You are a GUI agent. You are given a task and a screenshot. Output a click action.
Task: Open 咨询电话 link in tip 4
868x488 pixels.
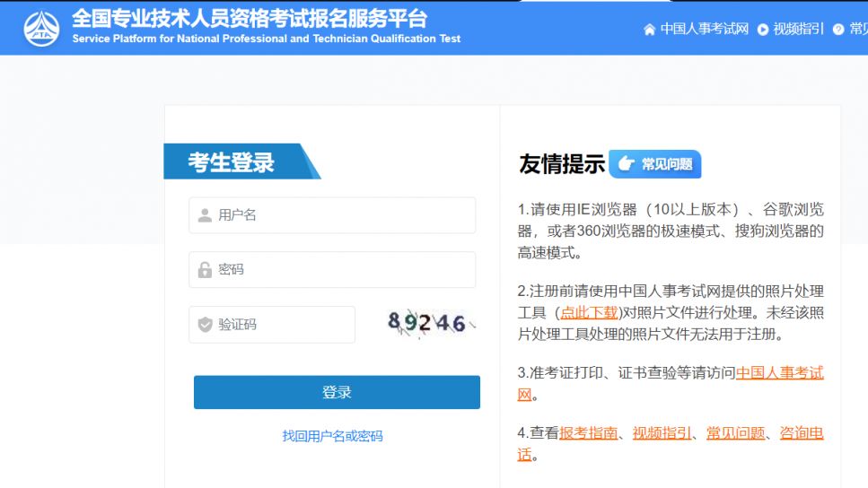pos(802,432)
